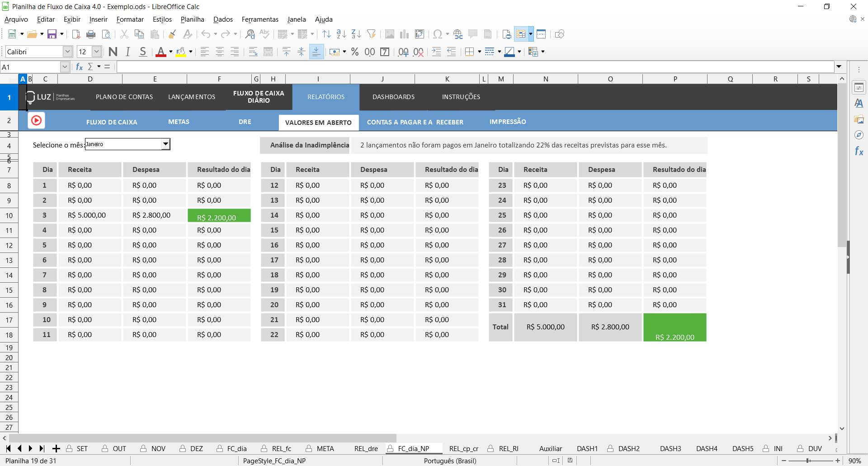Open the Planilha menu
868x466 pixels.
click(192, 19)
